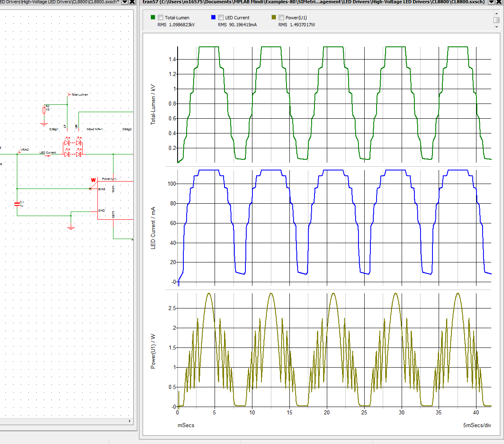The height and width of the screenshot is (444, 504).
Task: Enable the Total-Lumen trace checkbox
Action: coord(160,17)
